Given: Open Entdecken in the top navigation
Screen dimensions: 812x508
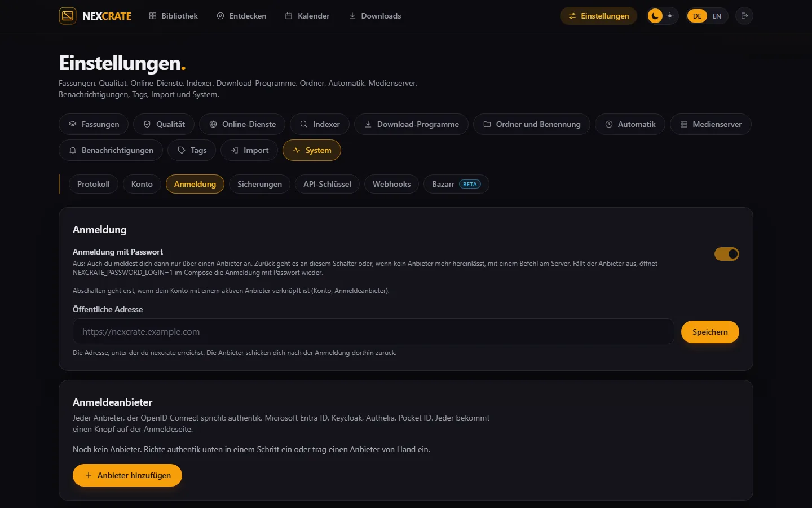Looking at the screenshot, I should 241,16.
